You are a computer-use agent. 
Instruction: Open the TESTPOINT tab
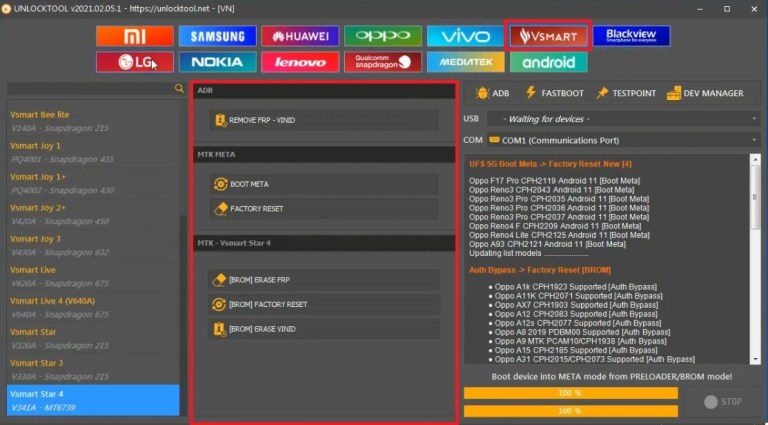[x=626, y=93]
